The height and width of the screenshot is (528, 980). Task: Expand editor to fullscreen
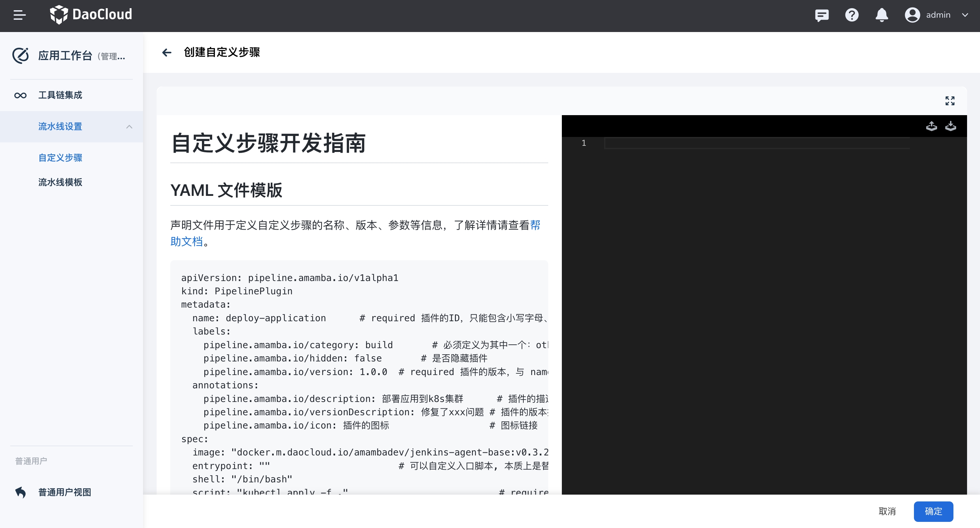pos(950,101)
